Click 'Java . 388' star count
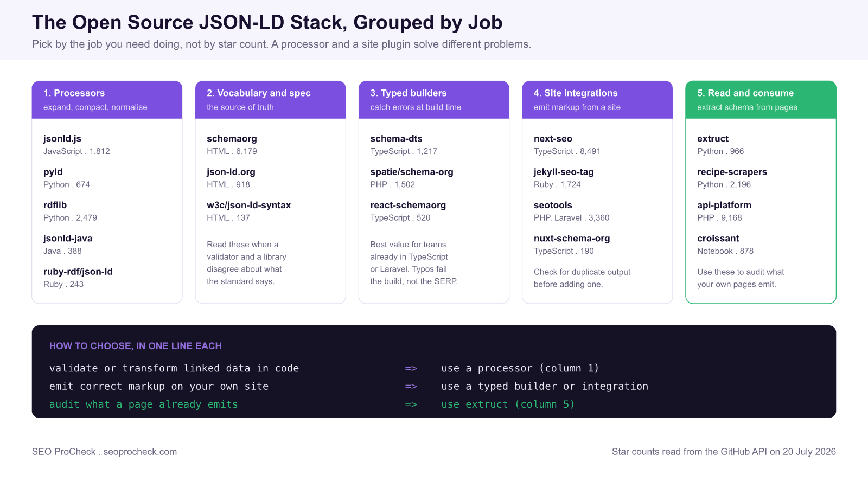Image resolution: width=868 pixels, height=488 pixels. pyautogui.click(x=62, y=251)
